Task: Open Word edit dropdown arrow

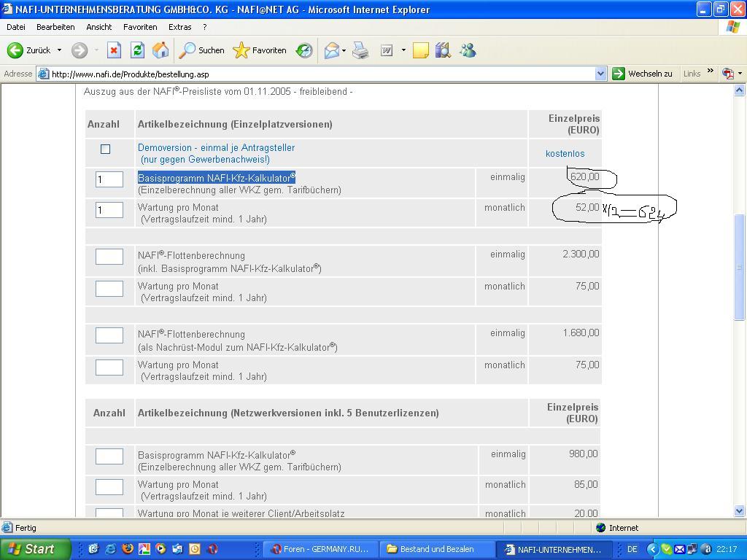Action: pos(403,50)
